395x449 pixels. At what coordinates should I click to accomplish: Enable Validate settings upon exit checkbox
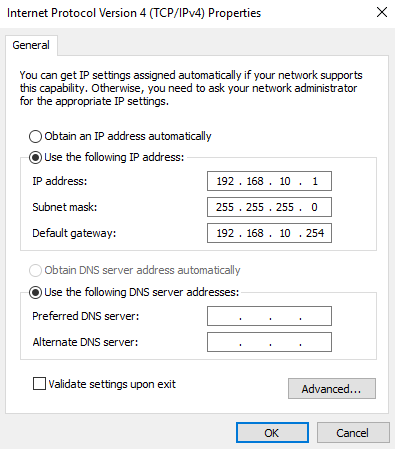(39, 383)
